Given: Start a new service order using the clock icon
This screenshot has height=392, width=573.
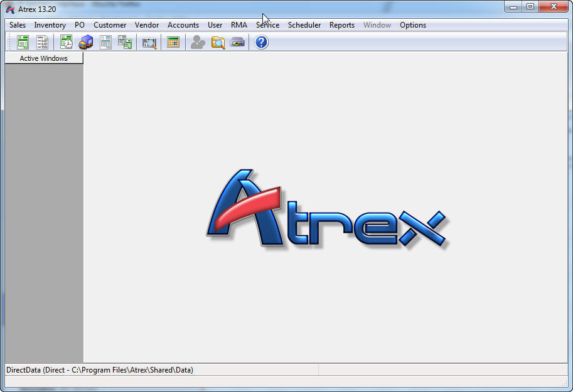Looking at the screenshot, I should coord(66,42).
